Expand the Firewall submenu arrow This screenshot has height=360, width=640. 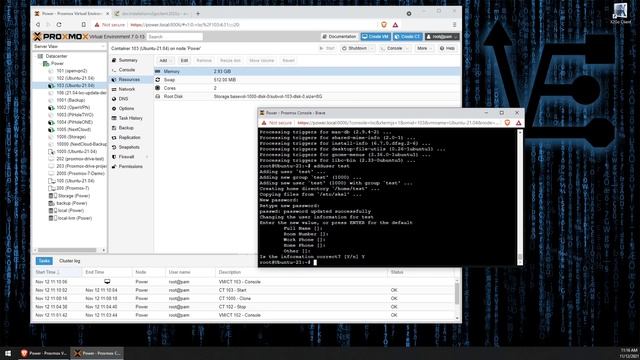pyautogui.click(x=147, y=157)
